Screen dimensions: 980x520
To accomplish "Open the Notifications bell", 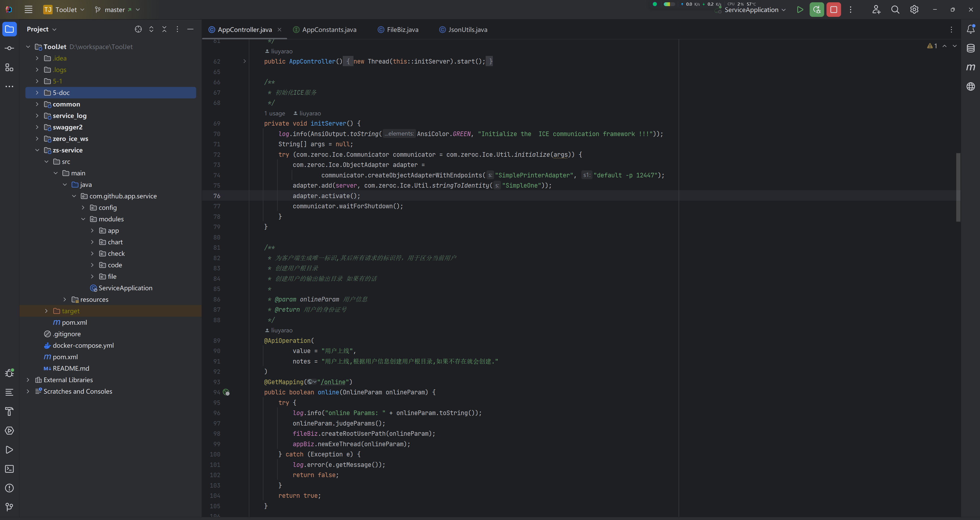I will point(971,29).
